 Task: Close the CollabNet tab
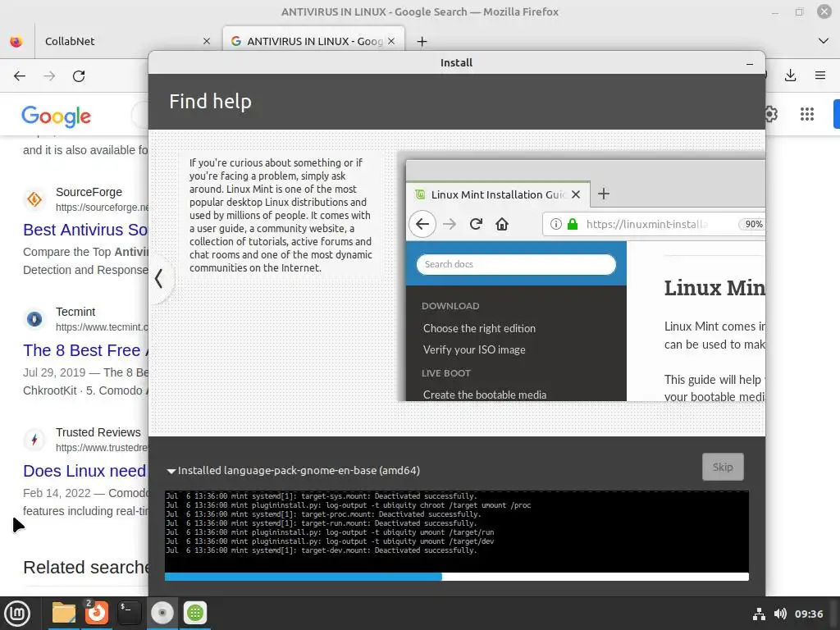(x=206, y=41)
